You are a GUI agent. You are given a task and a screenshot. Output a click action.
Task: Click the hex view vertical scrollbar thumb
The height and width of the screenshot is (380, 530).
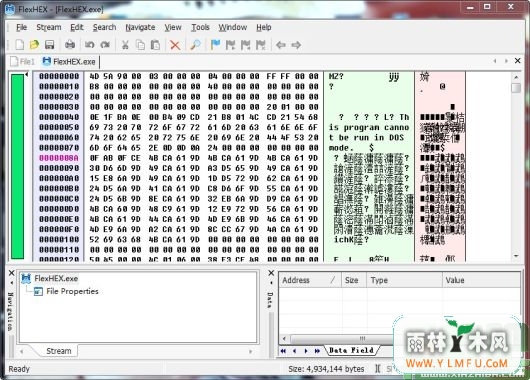click(516, 88)
